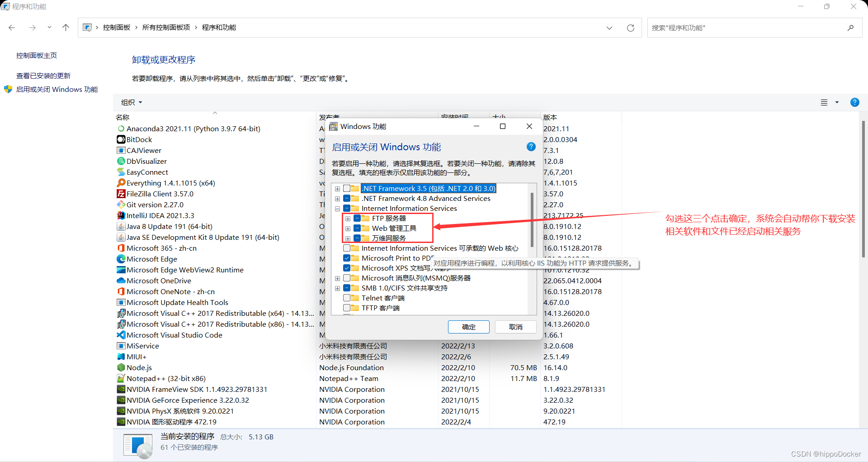The height and width of the screenshot is (462, 868).
Task: Click the 确定 button to confirm
Action: point(468,327)
